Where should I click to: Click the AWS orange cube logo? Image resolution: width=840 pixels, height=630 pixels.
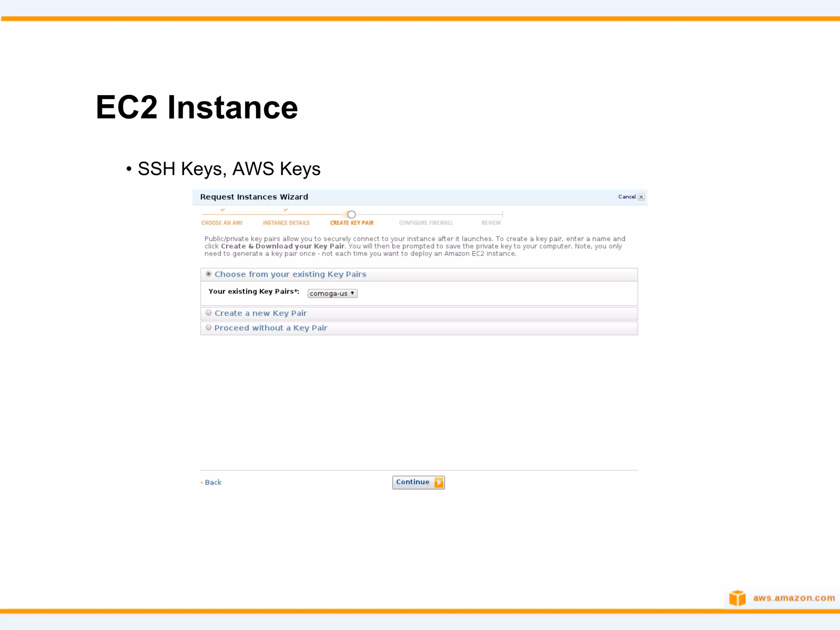point(737,598)
